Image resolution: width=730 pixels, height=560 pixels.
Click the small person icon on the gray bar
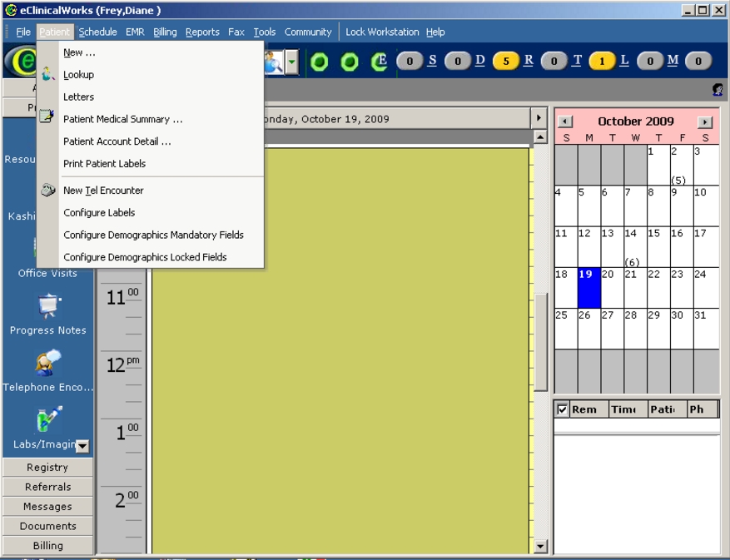718,89
